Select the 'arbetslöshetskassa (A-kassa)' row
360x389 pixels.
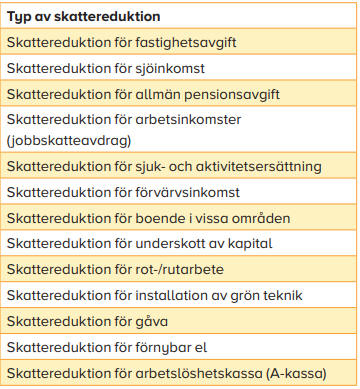pyautogui.click(x=179, y=373)
